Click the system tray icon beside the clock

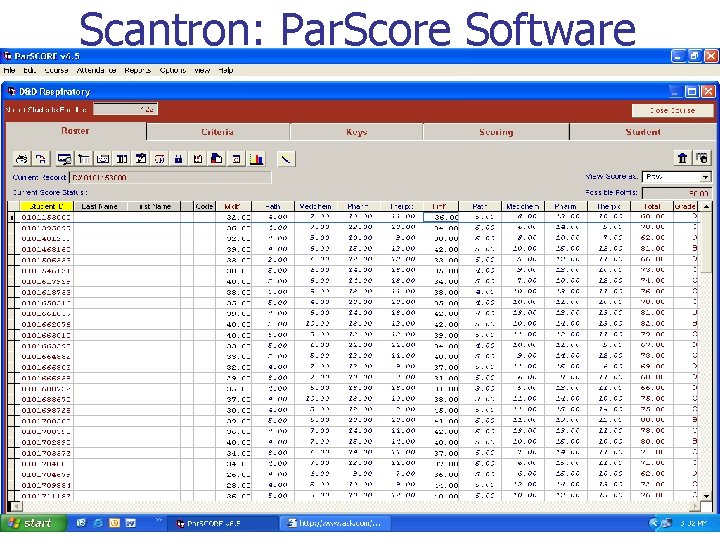coord(666,523)
